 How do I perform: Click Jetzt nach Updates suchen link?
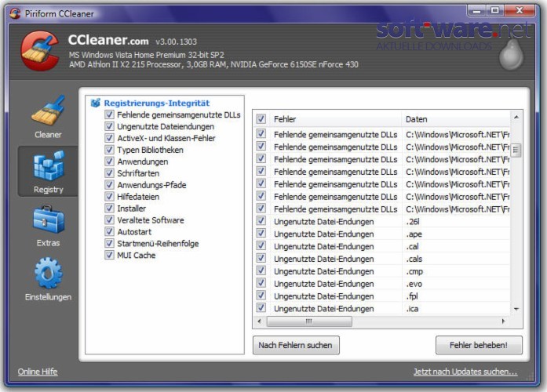point(465,372)
